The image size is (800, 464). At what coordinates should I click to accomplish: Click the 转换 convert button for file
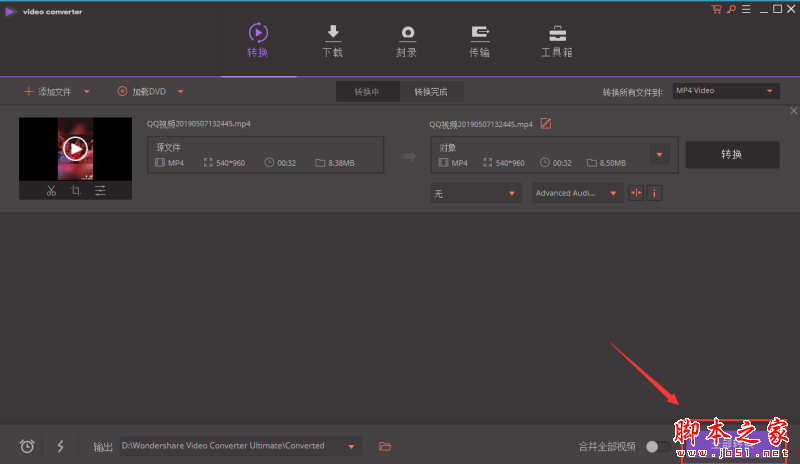(732, 155)
